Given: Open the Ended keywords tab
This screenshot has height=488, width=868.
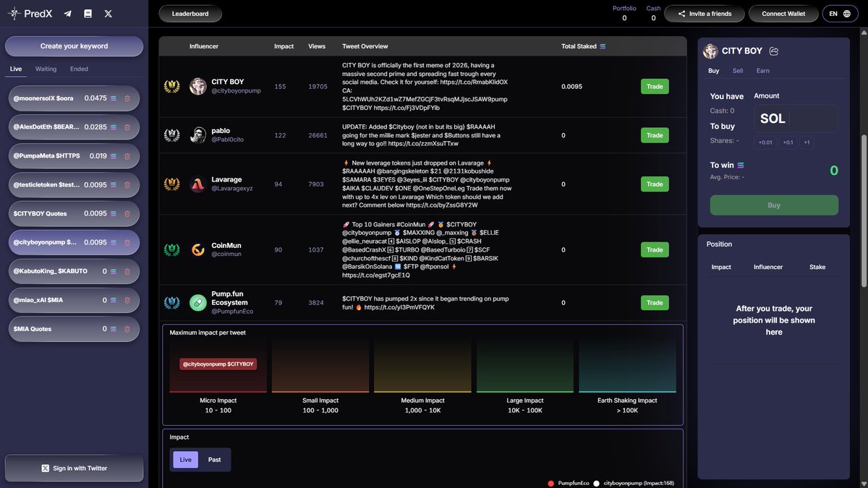Looking at the screenshot, I should point(80,69).
